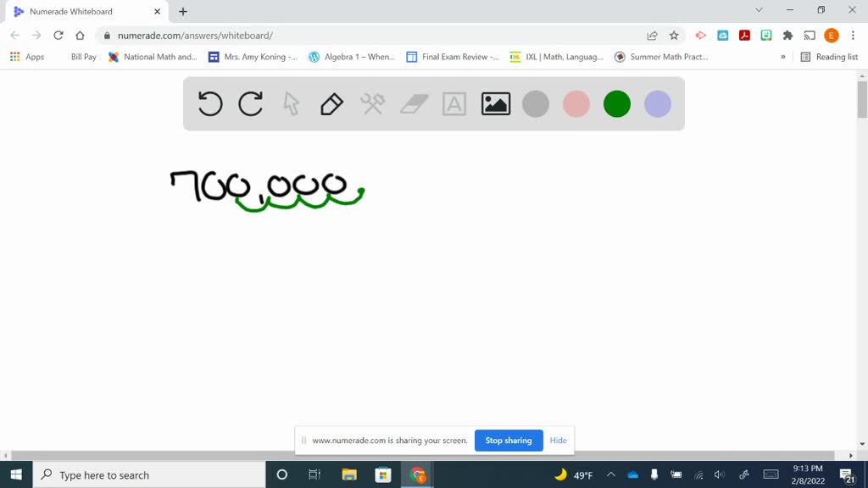Open new browser tab with plus button
The width and height of the screenshot is (868, 488).
pos(183,11)
